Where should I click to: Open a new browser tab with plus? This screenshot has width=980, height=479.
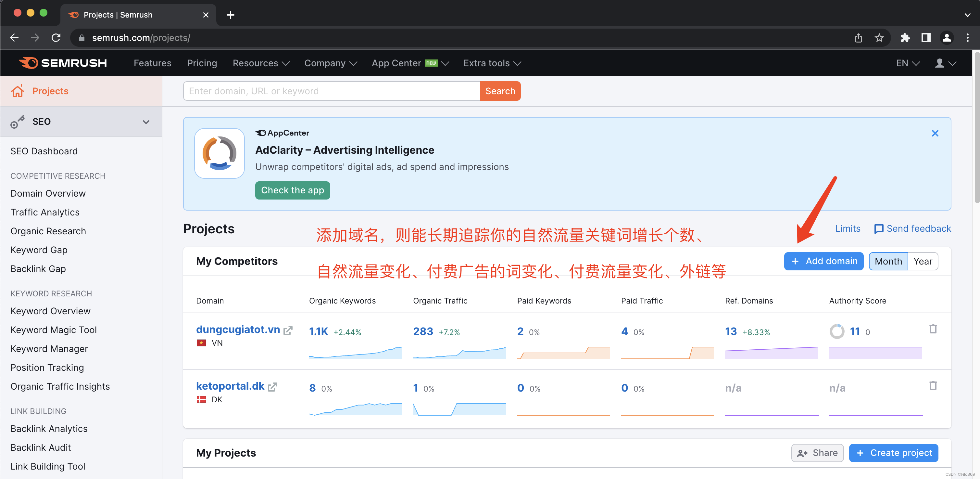point(230,15)
